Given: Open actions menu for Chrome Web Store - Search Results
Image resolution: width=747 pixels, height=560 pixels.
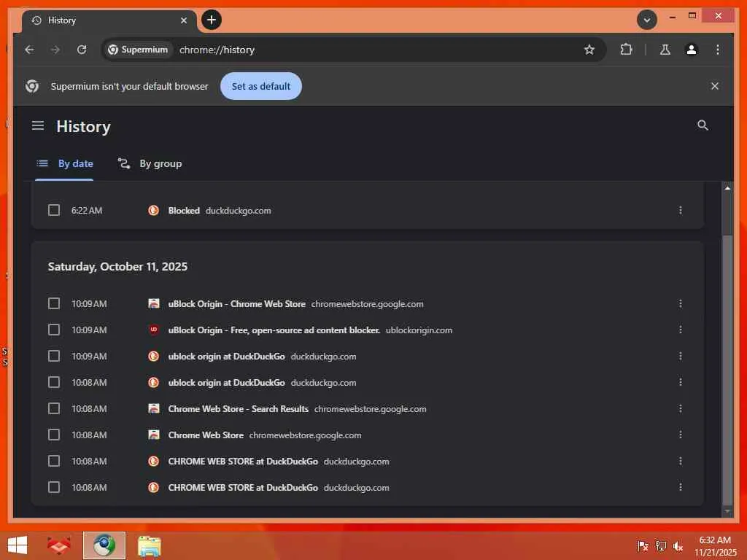Looking at the screenshot, I should pos(681,408).
